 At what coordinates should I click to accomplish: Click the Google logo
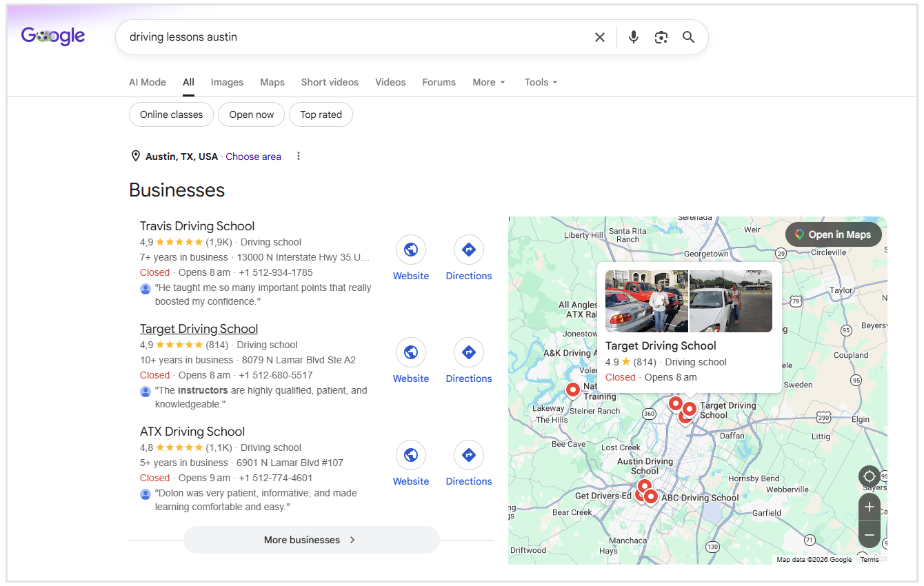point(53,37)
